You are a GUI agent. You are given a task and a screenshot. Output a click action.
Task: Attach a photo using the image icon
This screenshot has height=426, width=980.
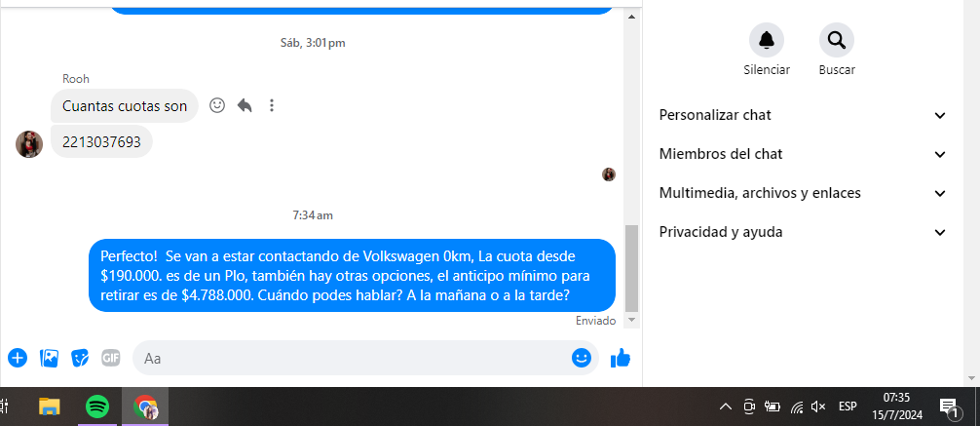(x=49, y=358)
